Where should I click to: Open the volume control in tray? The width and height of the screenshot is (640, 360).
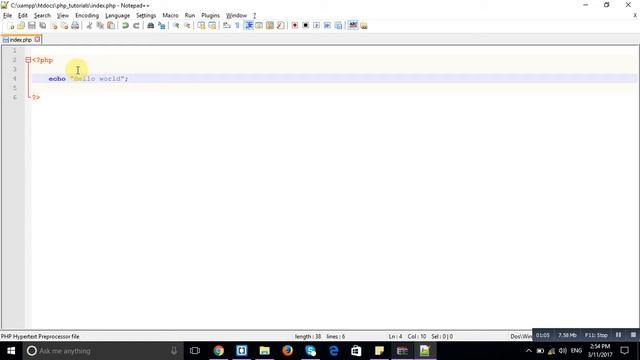point(563,351)
